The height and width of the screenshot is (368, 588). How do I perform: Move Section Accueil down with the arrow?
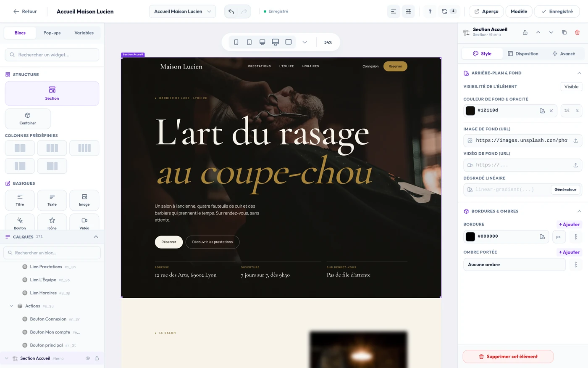551,32
